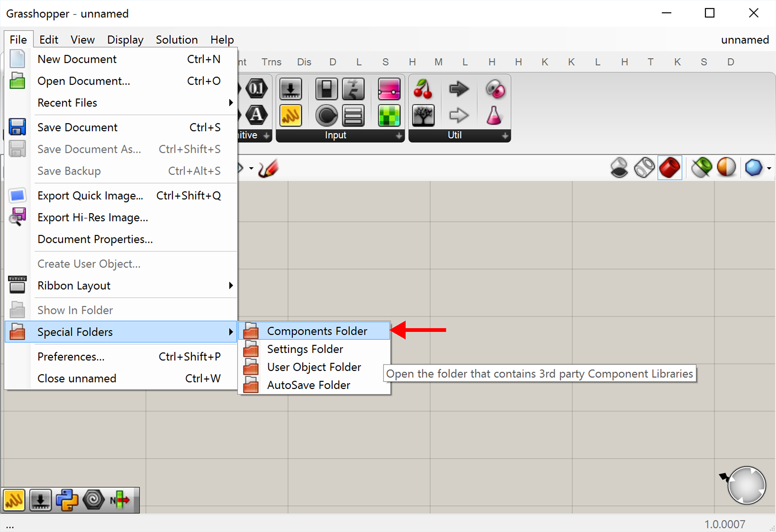Click the orange half-sphere preview settings icon
The image size is (776, 532).
point(726,168)
